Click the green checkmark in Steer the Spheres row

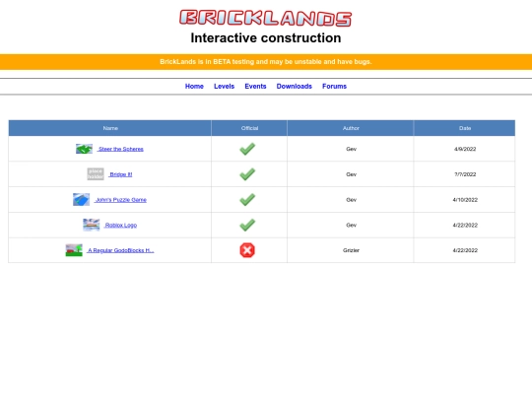(x=247, y=149)
